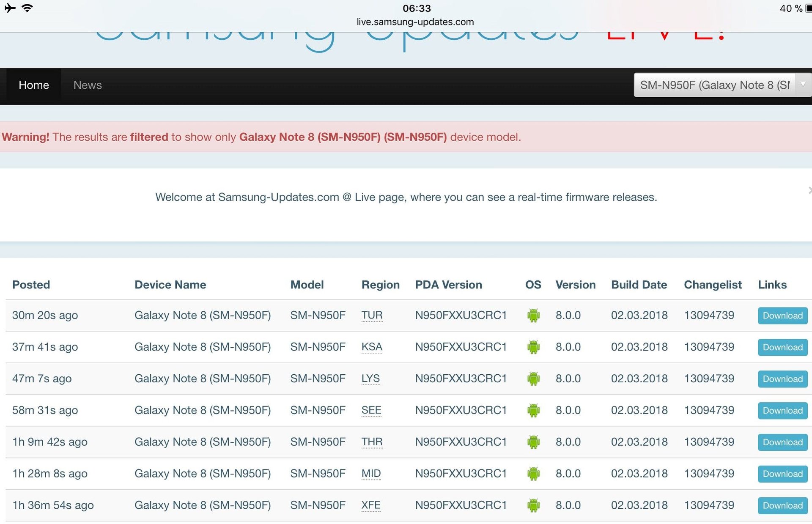The image size is (812, 524).
Task: Download the KSA region firmware
Action: pos(782,347)
